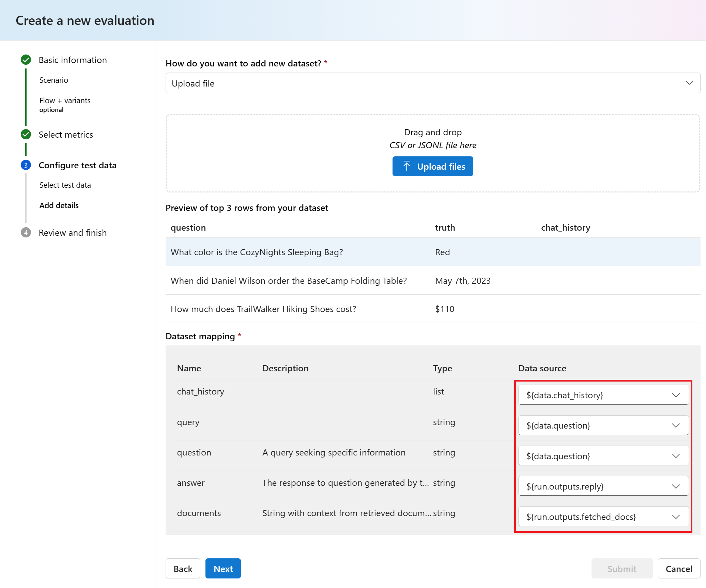This screenshot has width=706, height=588.
Task: Click the Back button
Action: pos(183,569)
